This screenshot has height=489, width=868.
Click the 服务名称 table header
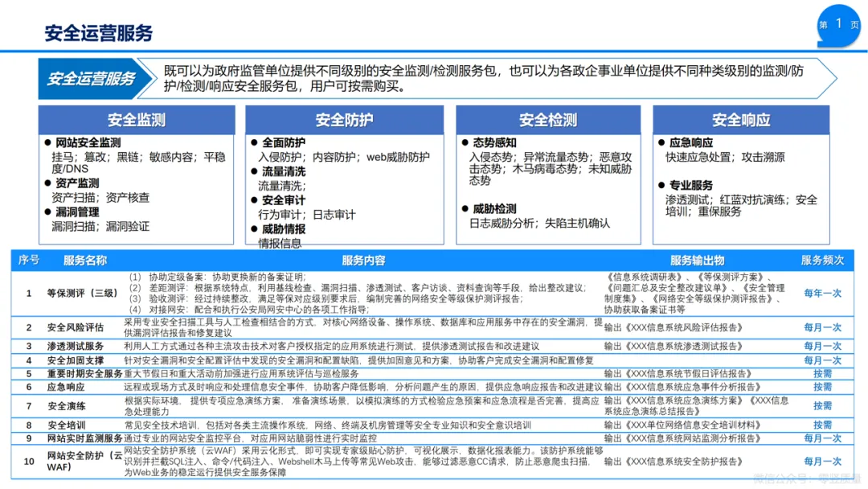84,261
